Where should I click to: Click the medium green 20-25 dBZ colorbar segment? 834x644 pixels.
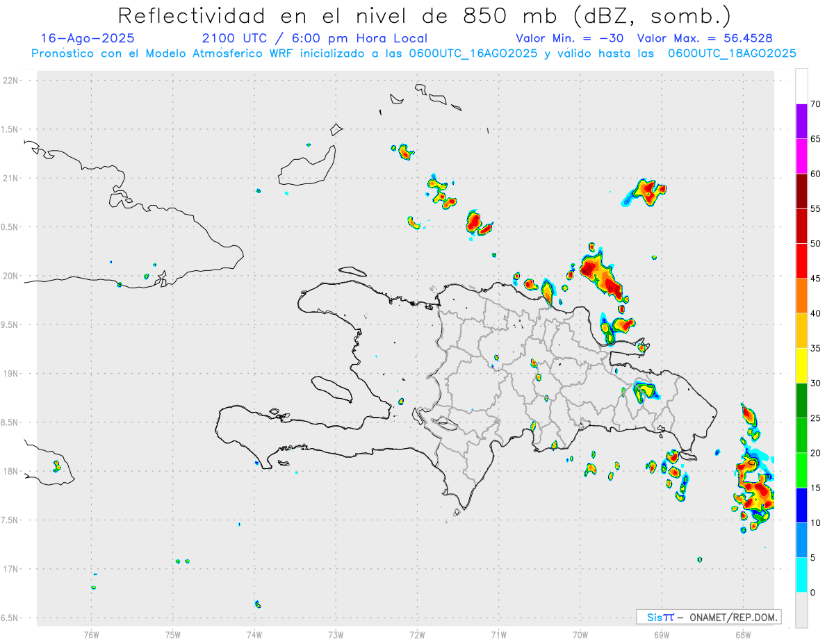pos(801,436)
